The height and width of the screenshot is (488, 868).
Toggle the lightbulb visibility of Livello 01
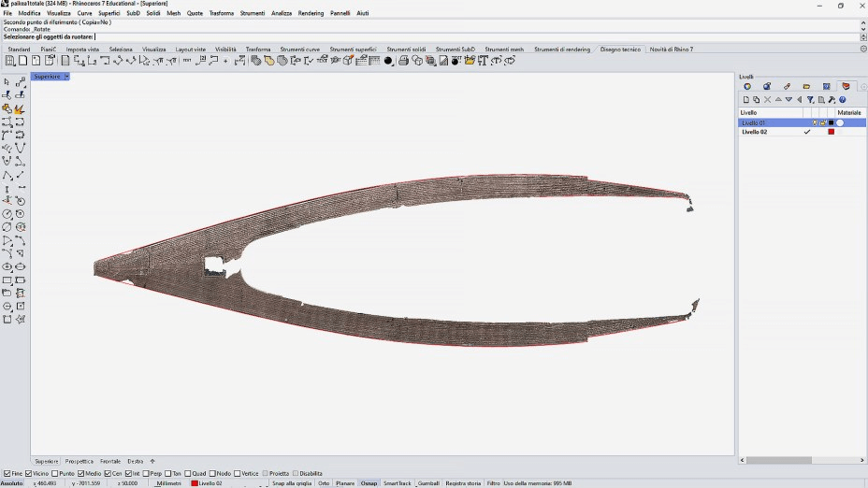click(x=816, y=122)
